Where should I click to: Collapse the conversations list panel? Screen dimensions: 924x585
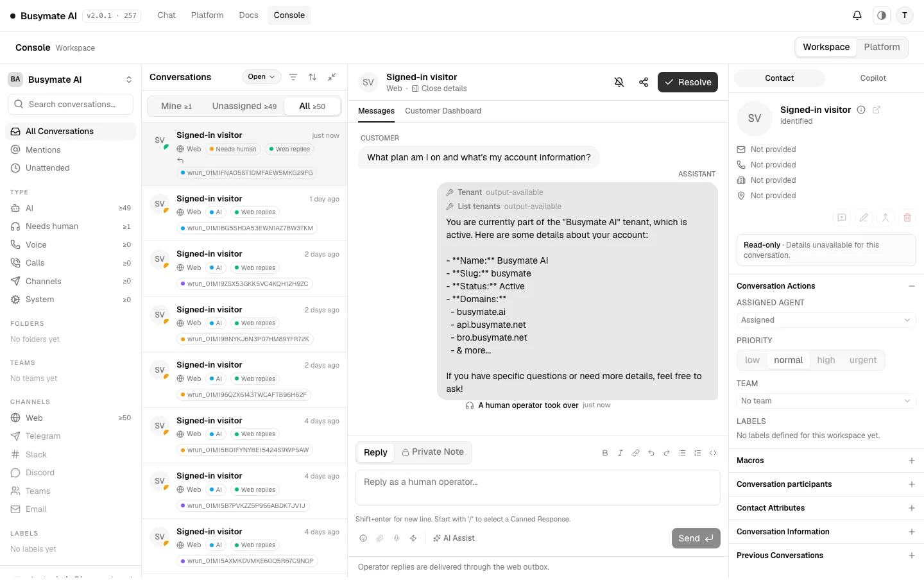tap(332, 77)
